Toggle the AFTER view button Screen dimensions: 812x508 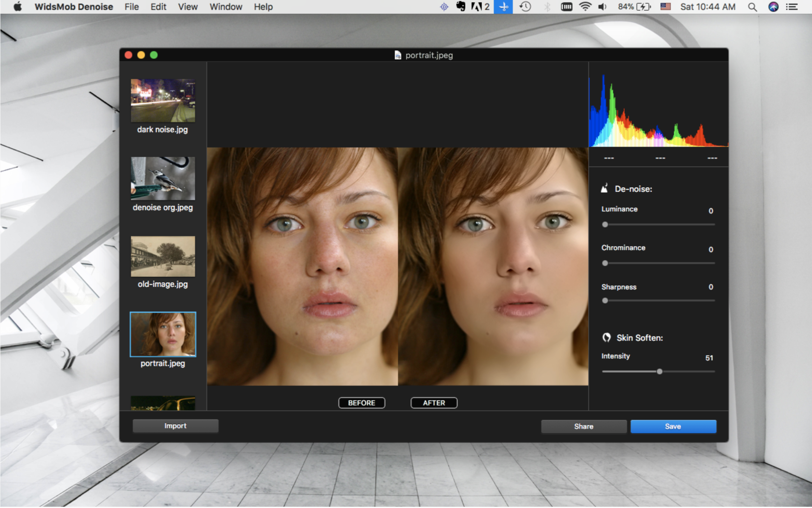[434, 402]
